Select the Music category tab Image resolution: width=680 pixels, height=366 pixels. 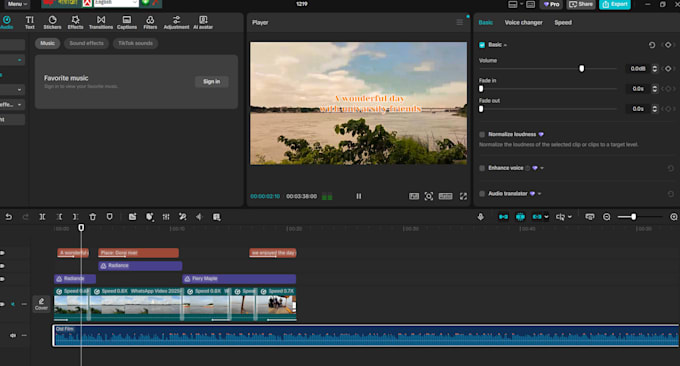(48, 43)
